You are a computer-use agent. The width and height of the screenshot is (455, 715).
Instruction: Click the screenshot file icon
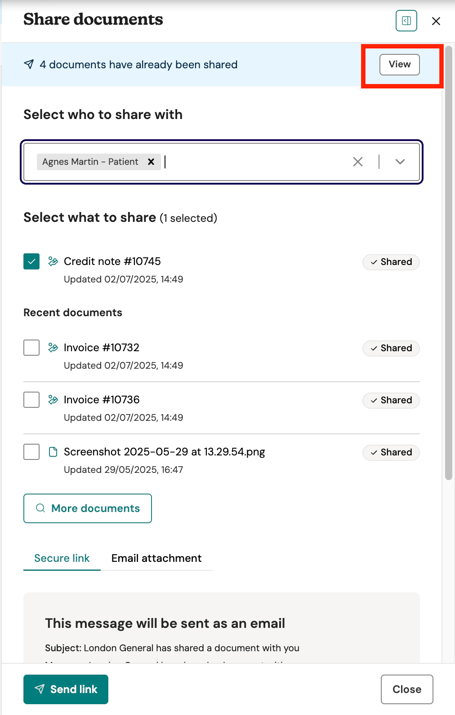click(x=53, y=452)
